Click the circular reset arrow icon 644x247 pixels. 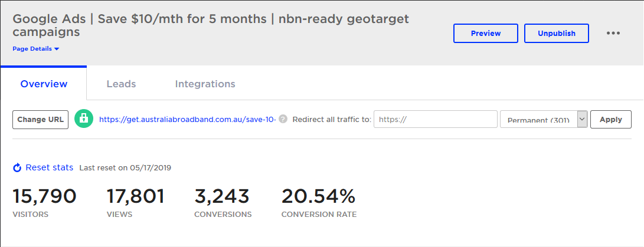click(17, 168)
